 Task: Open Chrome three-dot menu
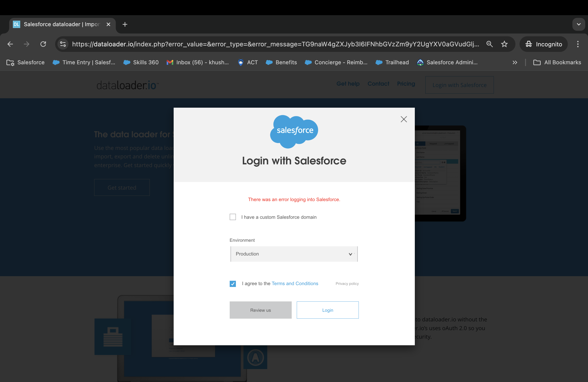(578, 44)
